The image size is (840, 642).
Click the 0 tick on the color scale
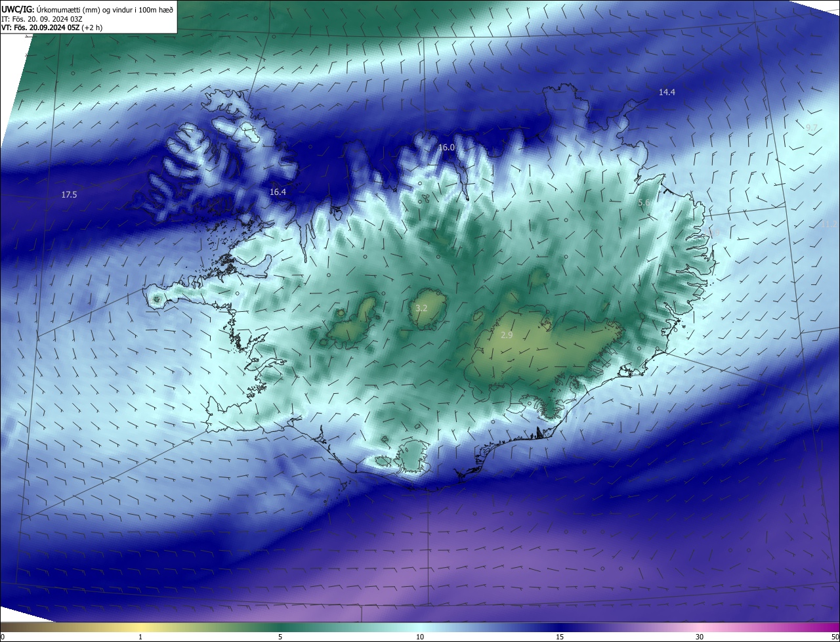point(3,637)
